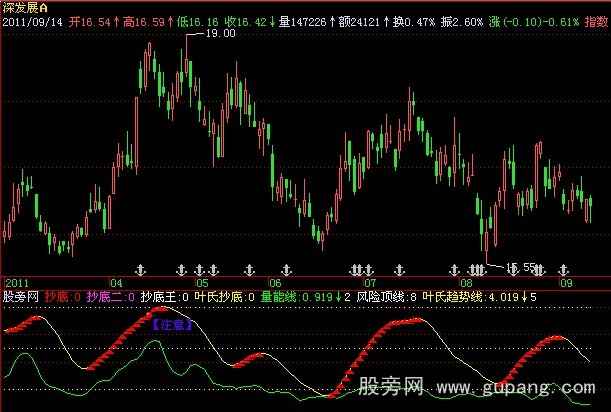Click the lone anchor marker between 07 and 08
This screenshot has height=412, width=611.
click(x=399, y=270)
